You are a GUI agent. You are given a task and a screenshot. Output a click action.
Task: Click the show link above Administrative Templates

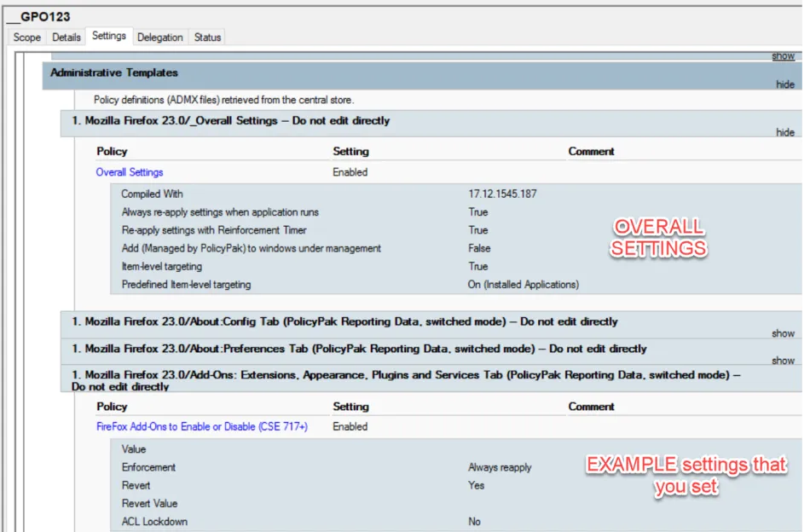coord(783,56)
